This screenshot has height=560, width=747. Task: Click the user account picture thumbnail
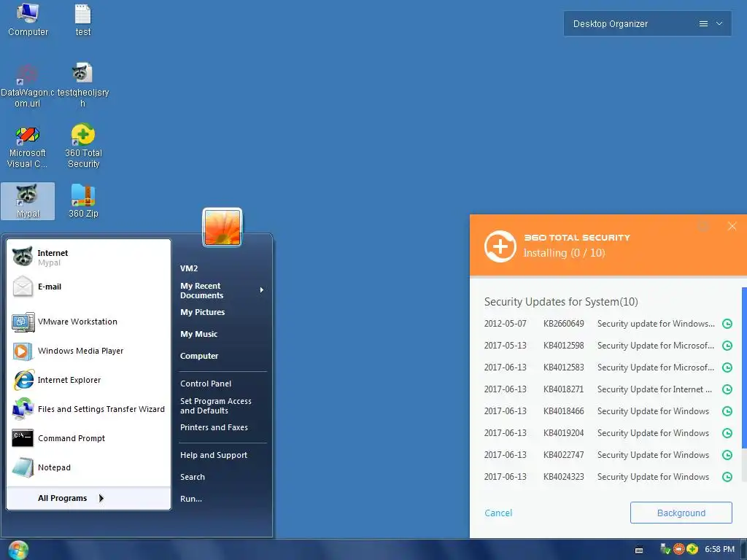point(222,227)
